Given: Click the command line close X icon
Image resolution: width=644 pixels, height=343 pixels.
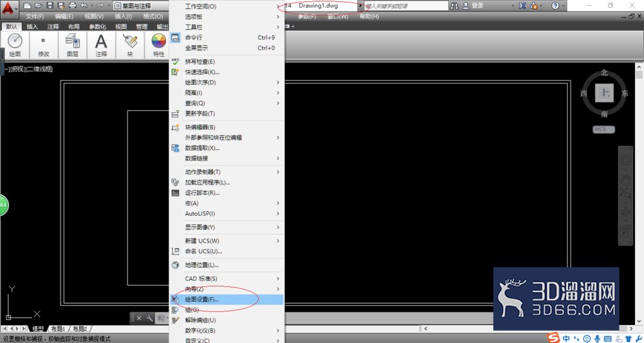Looking at the screenshot, I should 139,318.
